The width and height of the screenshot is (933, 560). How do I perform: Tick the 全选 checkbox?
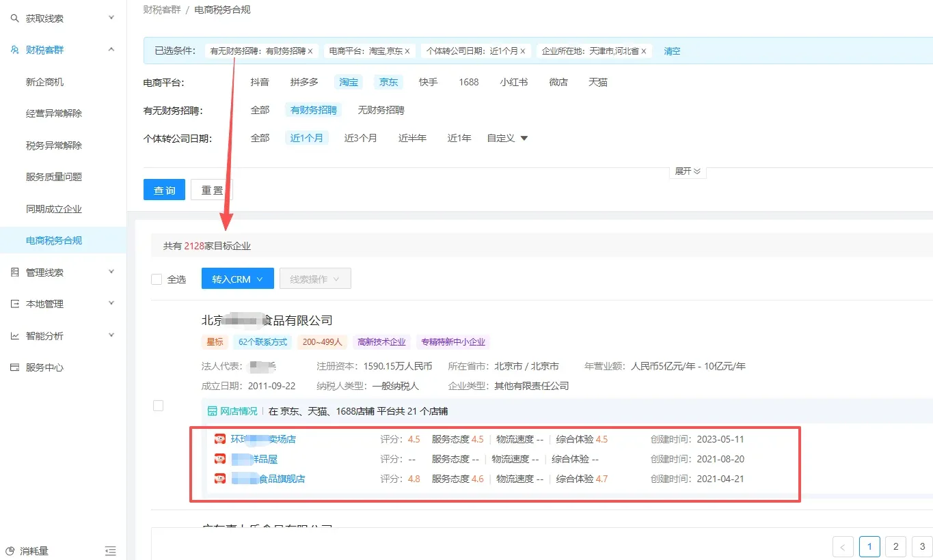(x=157, y=279)
